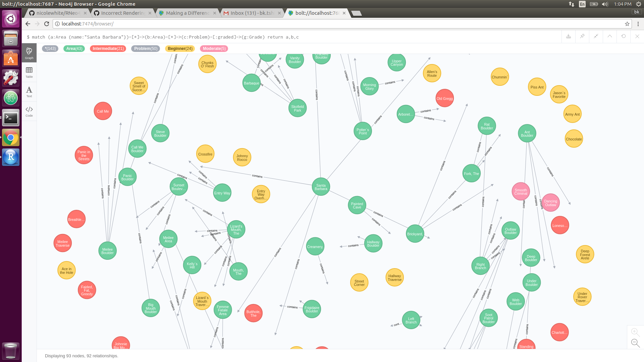Screen dimensions: 644x362
Task: Open the Code view panel
Action: 29,111
